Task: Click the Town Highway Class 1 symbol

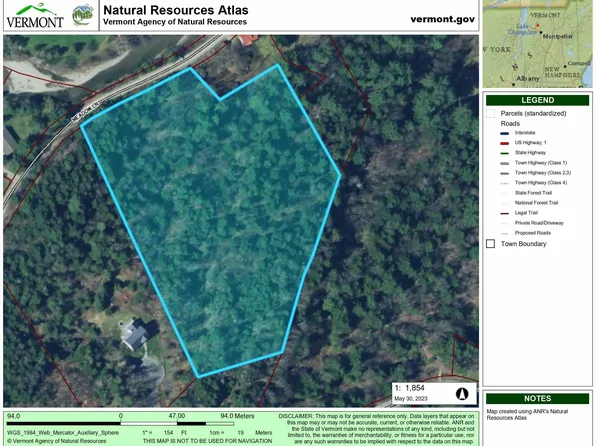Action: click(504, 163)
